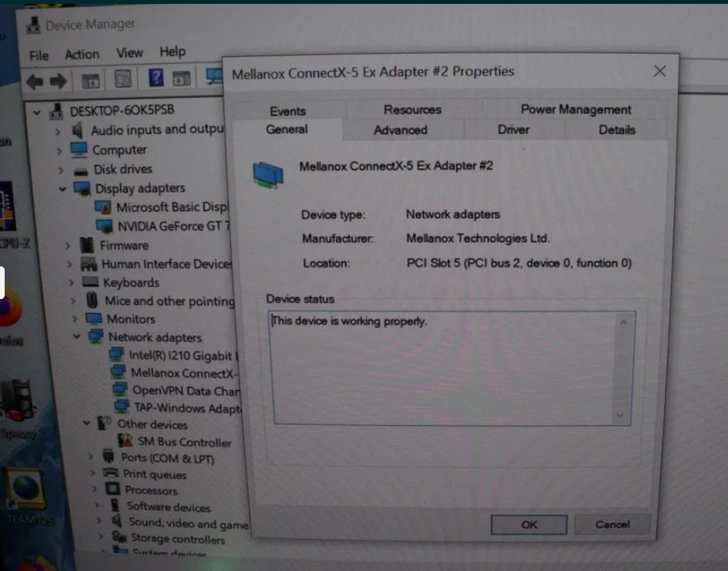Click the OK button
728x571 pixels.
[x=528, y=524]
